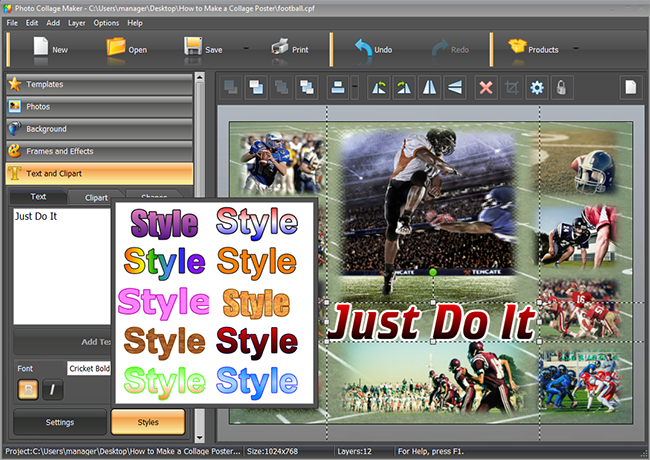The width and height of the screenshot is (650, 460).
Task: Expand the Products dropdown arrow
Action: tap(576, 48)
